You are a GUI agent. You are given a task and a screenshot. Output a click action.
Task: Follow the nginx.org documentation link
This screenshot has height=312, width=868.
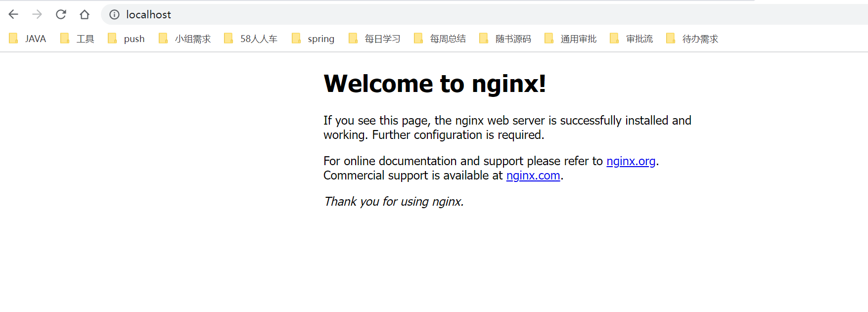(631, 161)
